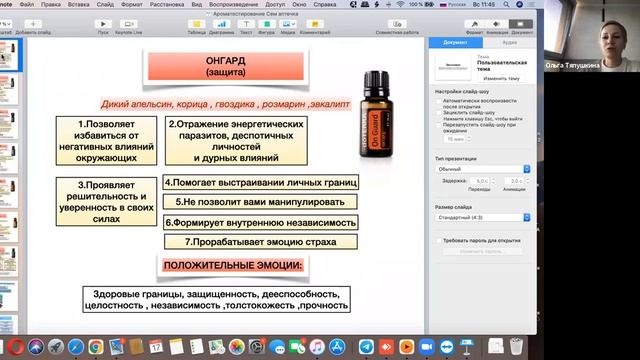
Task: Enable Автоматически воспроизвести после открытия checkbox
Action: tap(439, 101)
